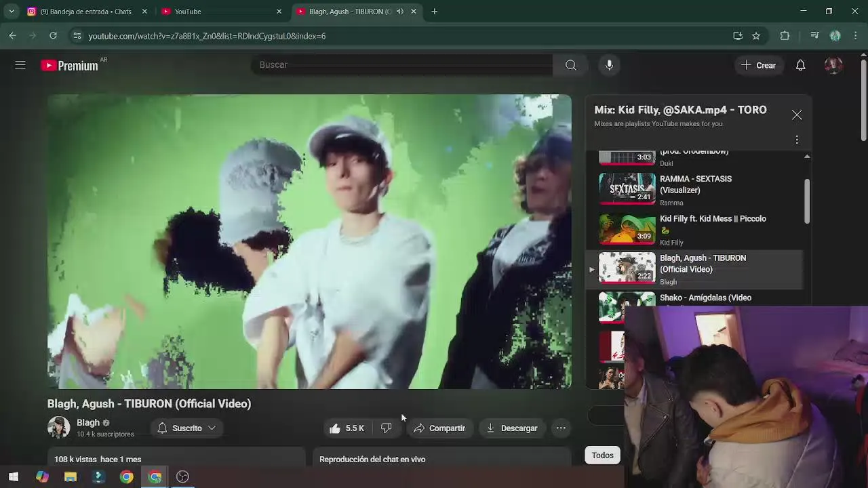Screen dimensions: 868x488
Task: Open the Suscrito notification dropdown
Action: 186,428
